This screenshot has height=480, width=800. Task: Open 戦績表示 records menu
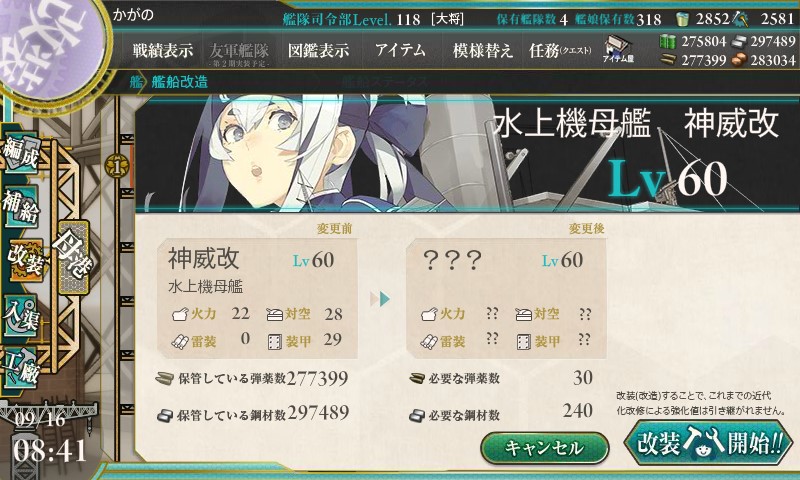click(x=163, y=50)
